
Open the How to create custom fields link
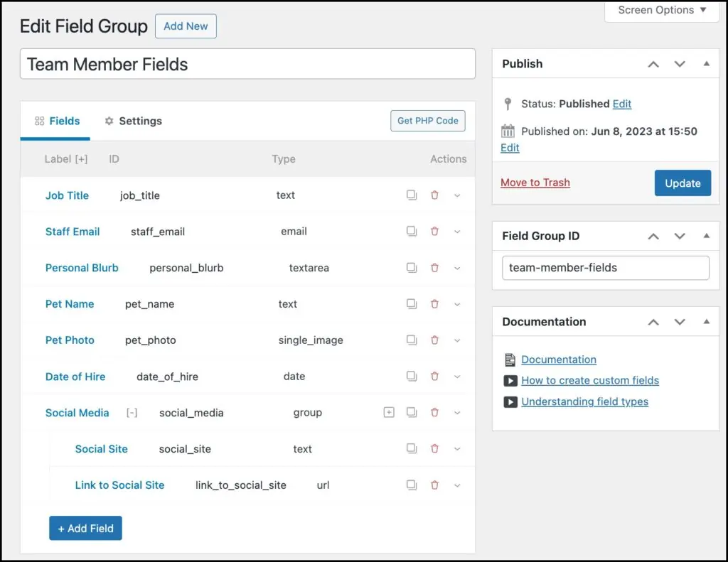589,380
